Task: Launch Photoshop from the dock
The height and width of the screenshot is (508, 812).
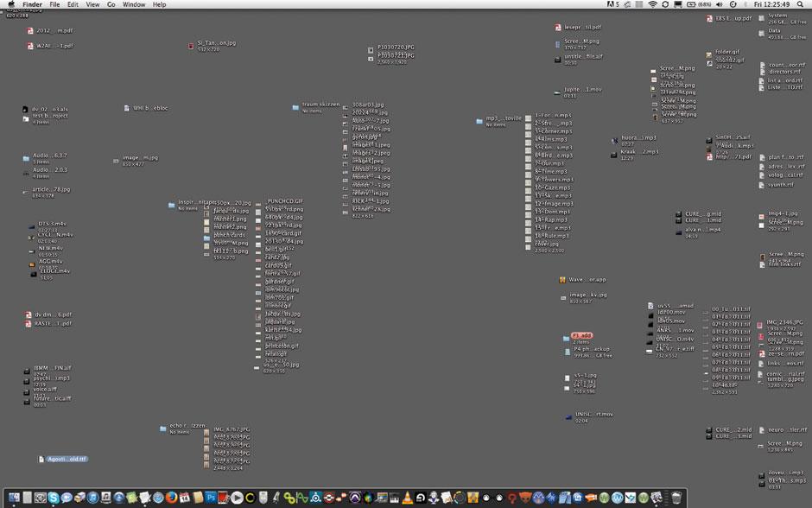Action: (210, 498)
